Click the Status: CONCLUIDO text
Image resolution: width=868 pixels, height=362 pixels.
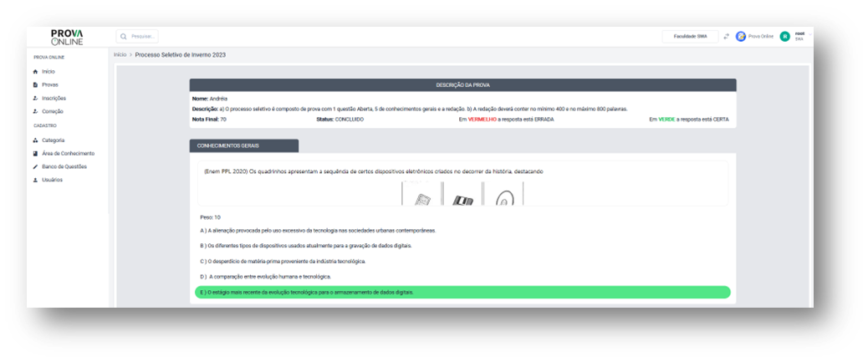[340, 119]
